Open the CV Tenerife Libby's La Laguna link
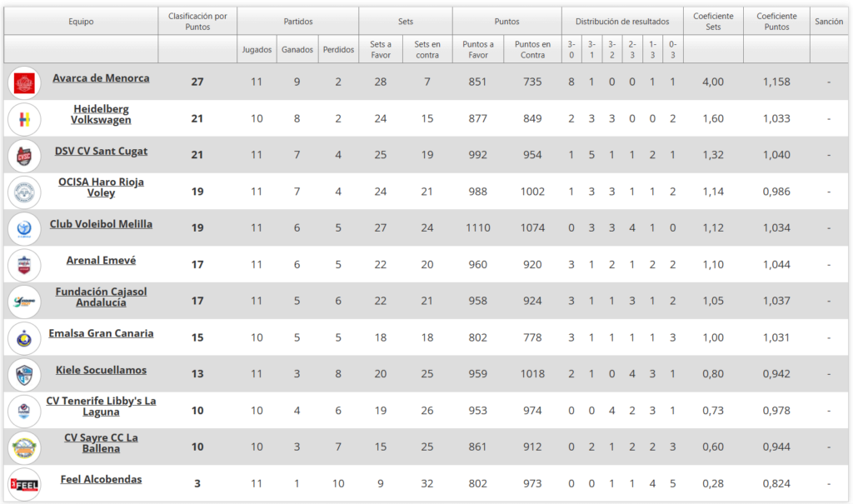 [x=101, y=407]
